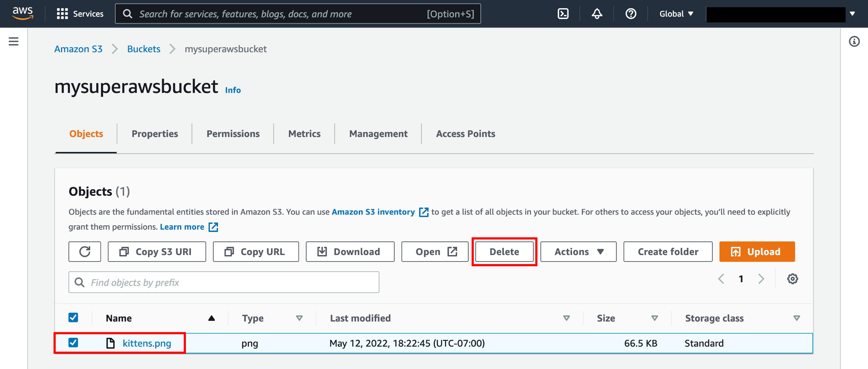Image resolution: width=868 pixels, height=369 pixels.
Task: Click the search magnifier in the top search bar
Action: [127, 14]
